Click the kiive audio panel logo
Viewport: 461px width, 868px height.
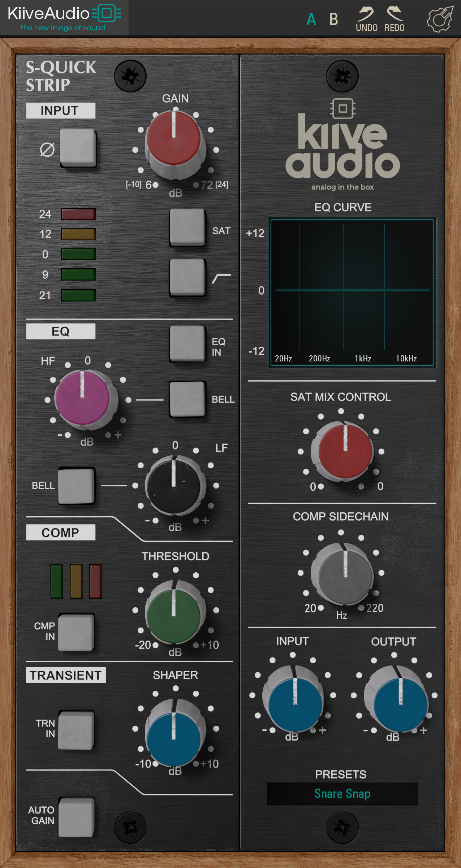click(342, 144)
